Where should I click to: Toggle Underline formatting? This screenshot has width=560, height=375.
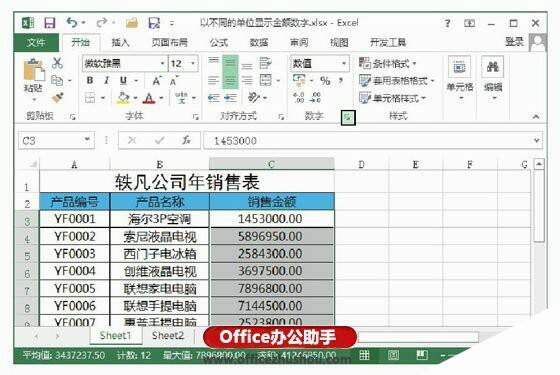pyautogui.click(x=123, y=81)
